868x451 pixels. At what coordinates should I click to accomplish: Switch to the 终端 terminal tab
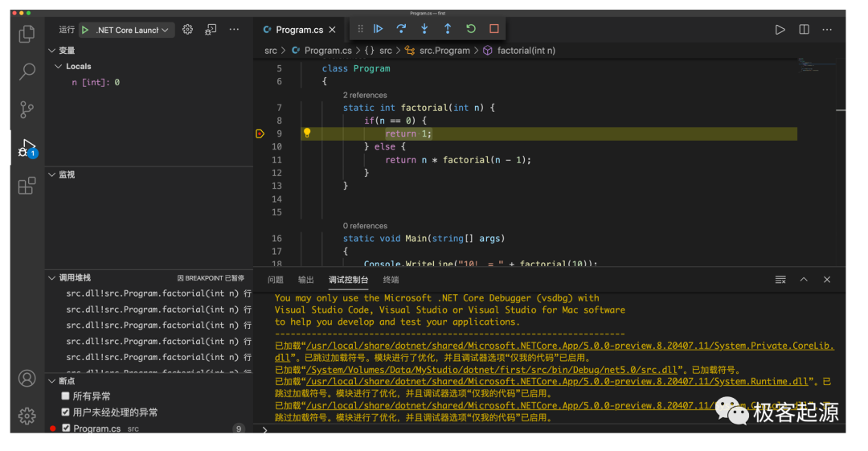coord(391,280)
